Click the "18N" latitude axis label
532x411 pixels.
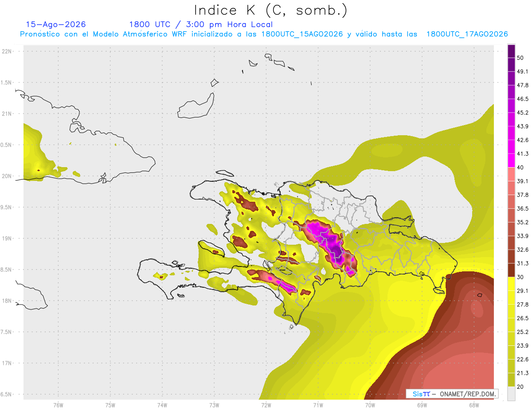pyautogui.click(x=7, y=301)
